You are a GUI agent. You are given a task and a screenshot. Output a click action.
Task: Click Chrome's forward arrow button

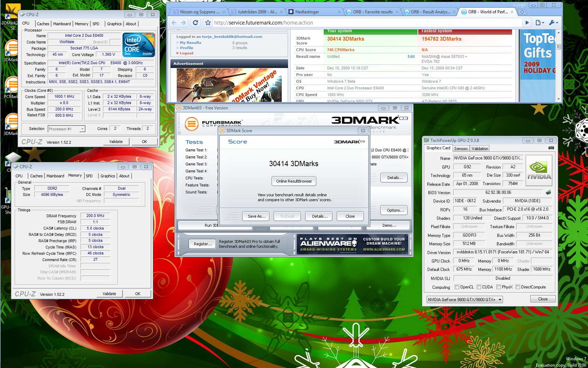click(183, 23)
